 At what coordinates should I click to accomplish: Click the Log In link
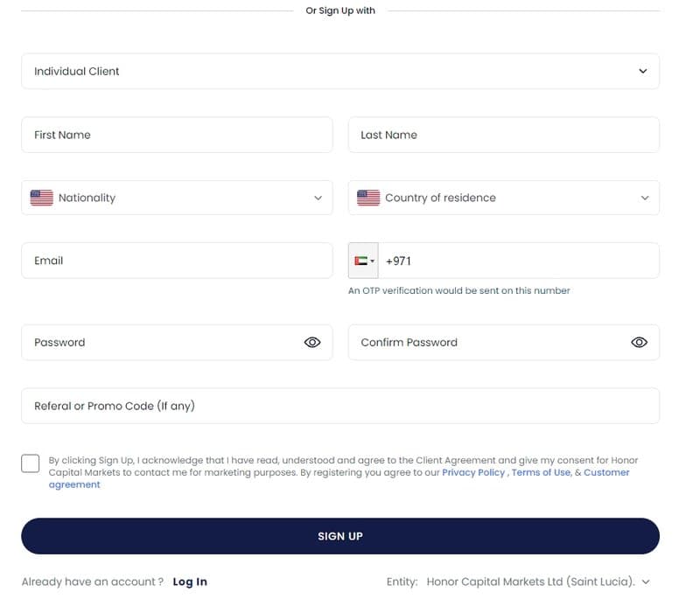[x=190, y=582]
